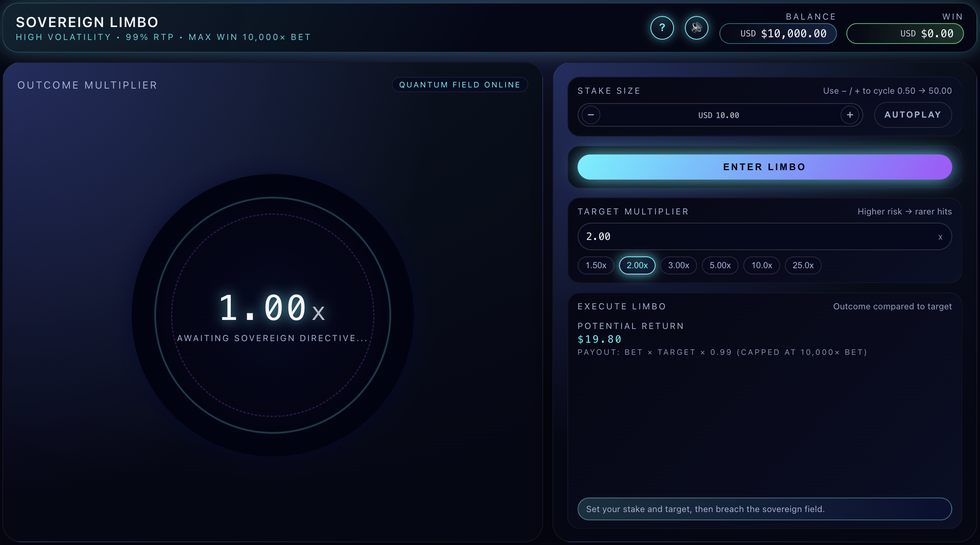Pick the 10.0x target preset
This screenshot has height=545, width=980.
point(761,265)
